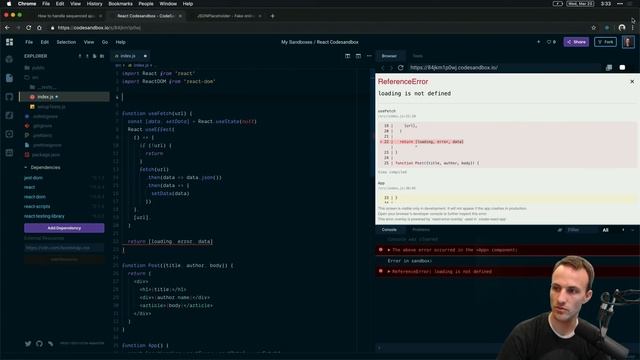Open the Chrome History menu in macOS menu bar
The image size is (640, 360).
click(94, 4)
